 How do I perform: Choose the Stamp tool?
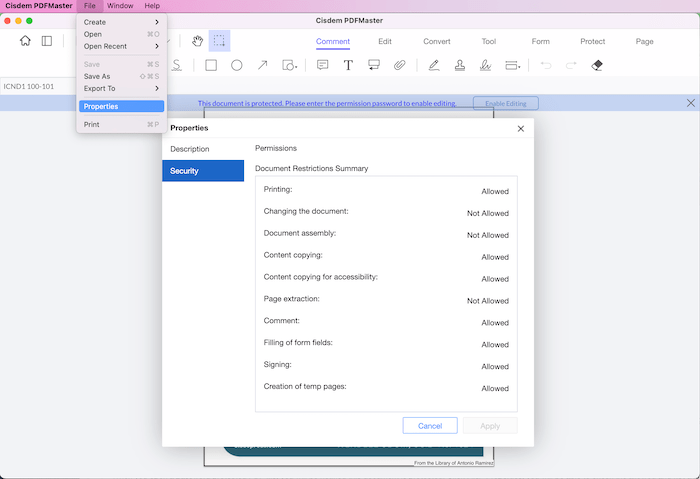click(460, 65)
